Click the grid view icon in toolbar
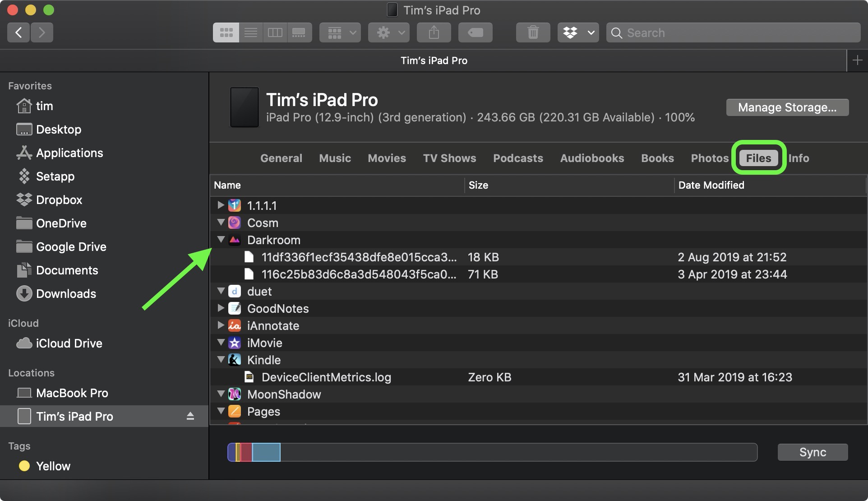The width and height of the screenshot is (868, 501). click(227, 32)
